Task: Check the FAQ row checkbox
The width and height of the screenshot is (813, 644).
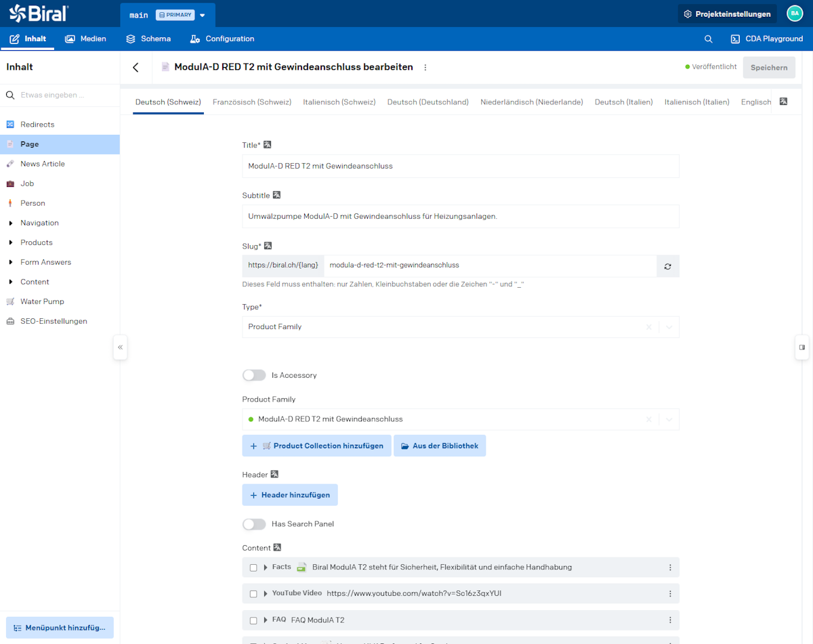Action: [253, 620]
